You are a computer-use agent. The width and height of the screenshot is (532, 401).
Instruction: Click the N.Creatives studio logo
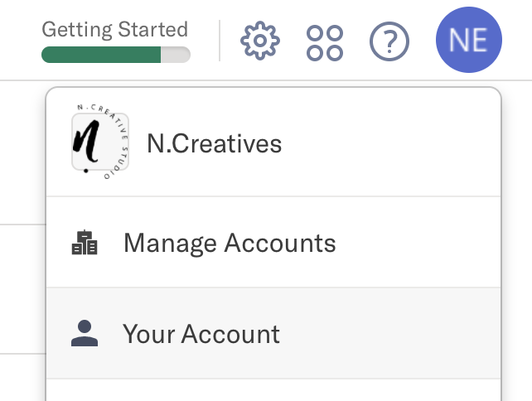100,142
